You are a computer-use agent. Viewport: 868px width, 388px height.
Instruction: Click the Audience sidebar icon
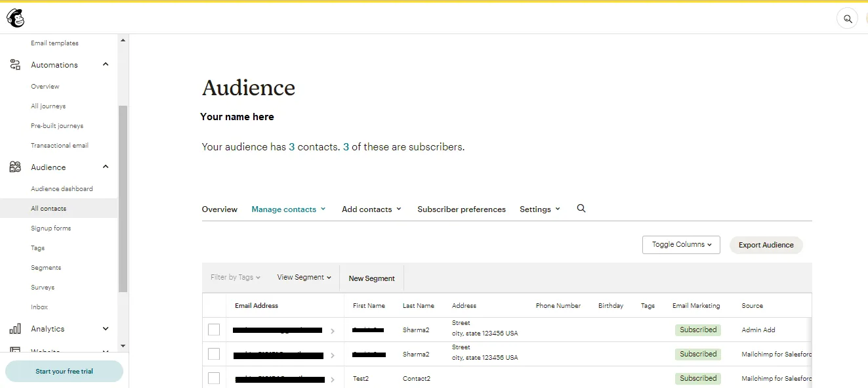[15, 167]
